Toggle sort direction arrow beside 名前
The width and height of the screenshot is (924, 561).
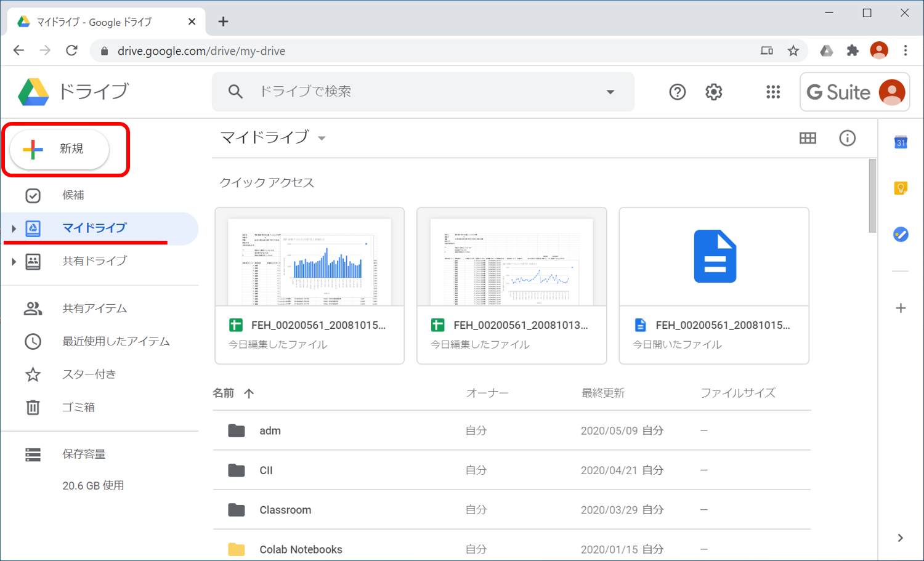tap(249, 394)
